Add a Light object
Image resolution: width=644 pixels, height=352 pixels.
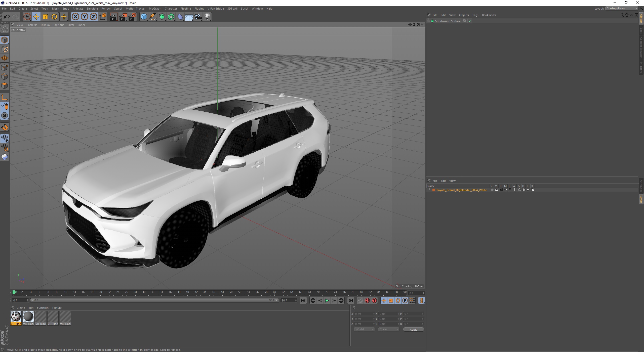(x=207, y=17)
